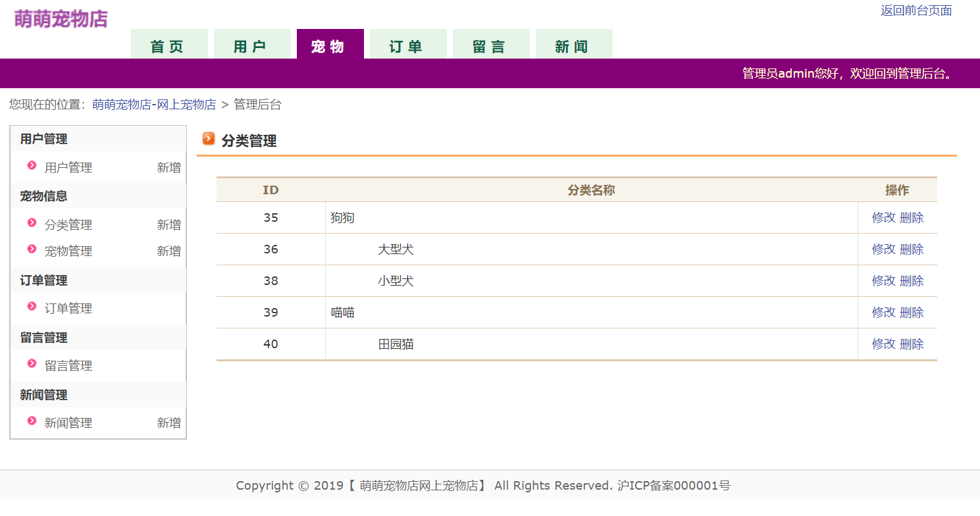Click the pink arrow icon beside 新闻管理 in sidebar
Viewport: 980px width, 516px height.
[32, 422]
